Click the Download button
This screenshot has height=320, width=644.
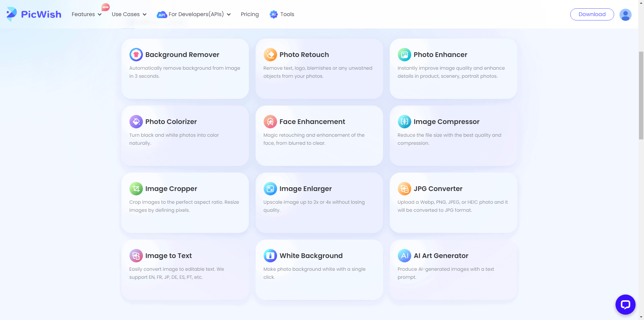click(592, 14)
